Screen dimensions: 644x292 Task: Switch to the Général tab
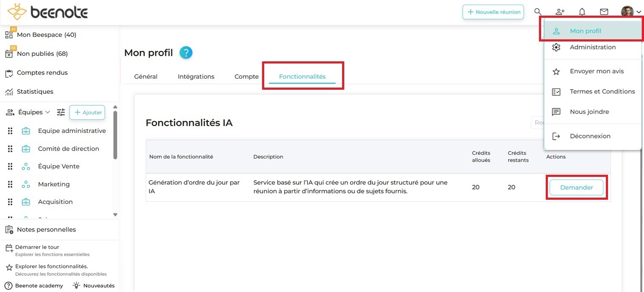[x=146, y=77]
